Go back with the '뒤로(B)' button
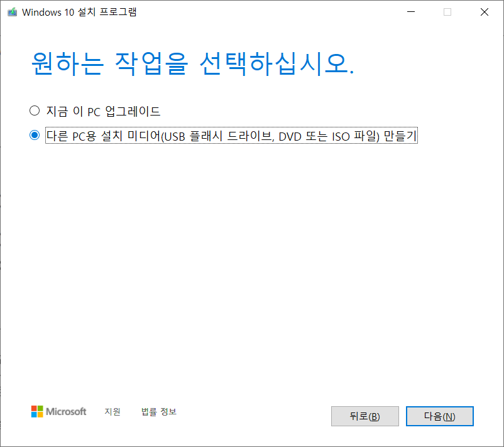 (x=365, y=416)
